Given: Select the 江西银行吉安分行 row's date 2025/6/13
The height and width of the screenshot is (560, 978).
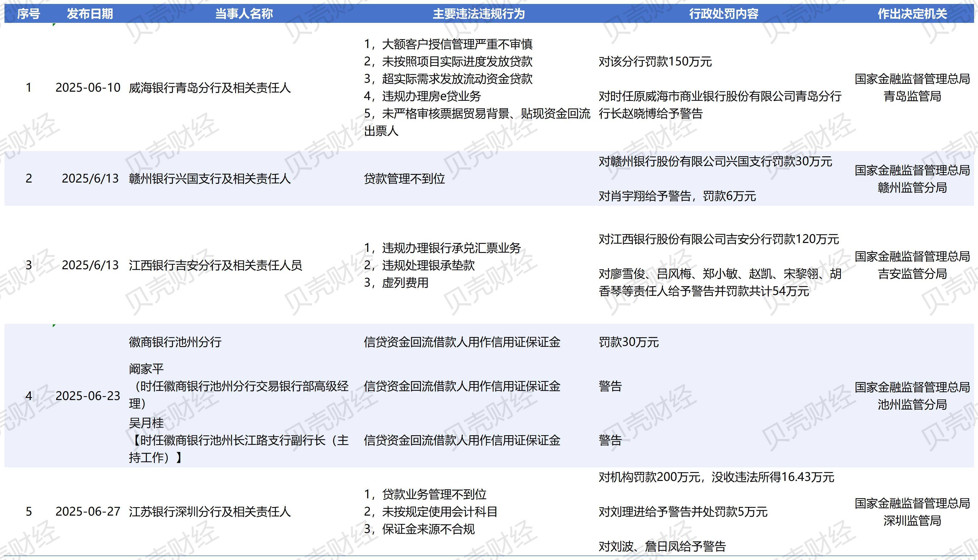Looking at the screenshot, I should click(90, 265).
